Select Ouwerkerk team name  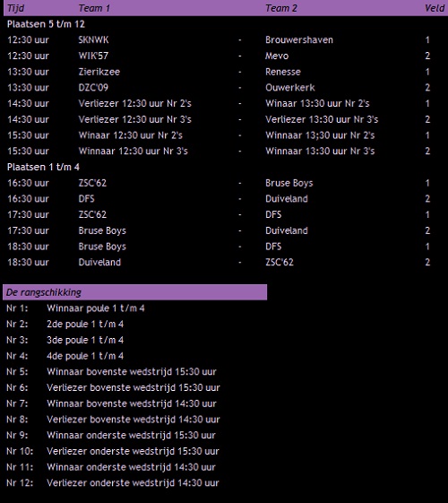pos(290,88)
